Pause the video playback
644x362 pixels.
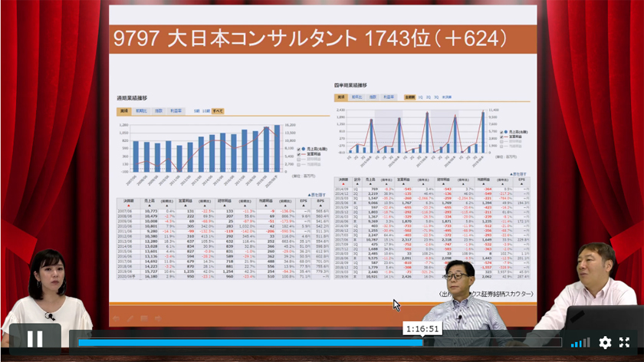[x=35, y=340]
